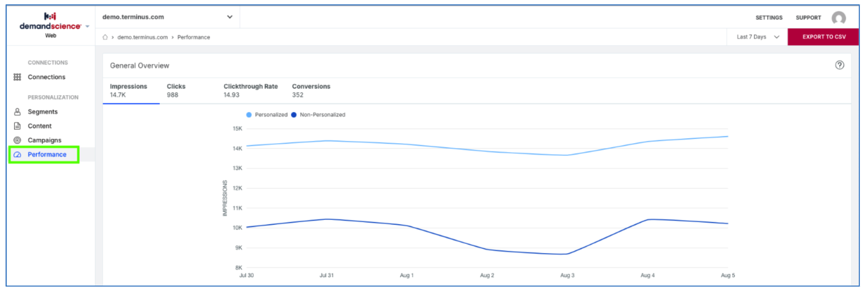Viewport: 868px width, 294px height.
Task: Click the home icon in breadcrumb
Action: (105, 37)
